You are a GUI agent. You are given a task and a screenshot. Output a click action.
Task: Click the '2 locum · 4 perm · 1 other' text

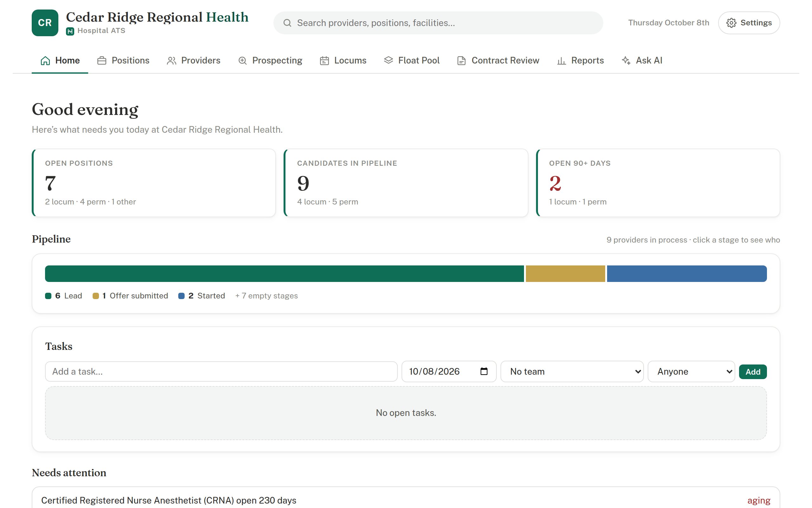point(91,202)
